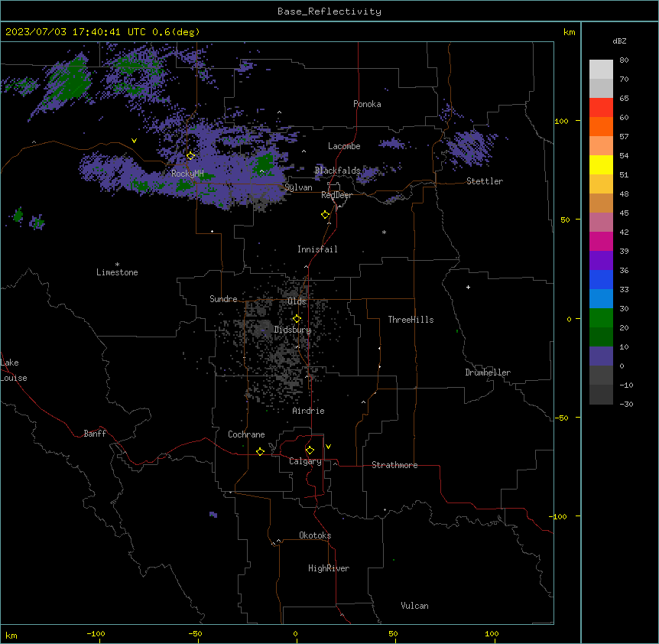659x644 pixels.
Task: Click the magenta legend swatch for 39-42 dBZ
Action: pos(601,241)
